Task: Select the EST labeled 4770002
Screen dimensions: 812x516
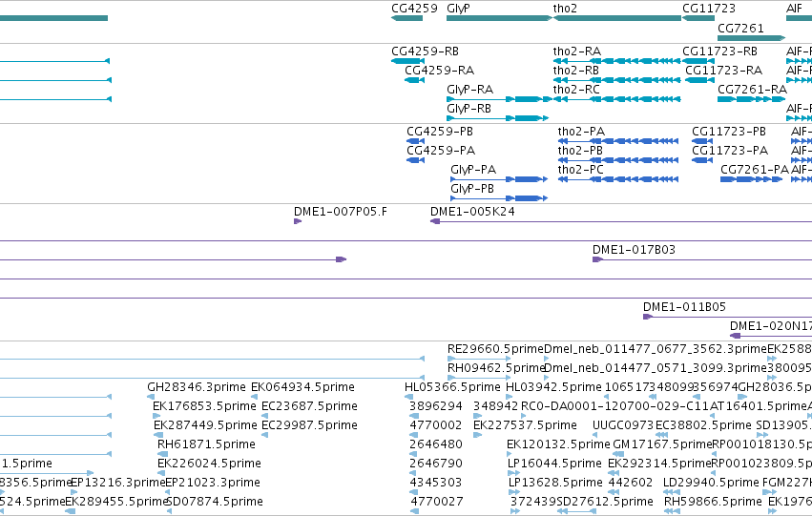Action: 435,425
